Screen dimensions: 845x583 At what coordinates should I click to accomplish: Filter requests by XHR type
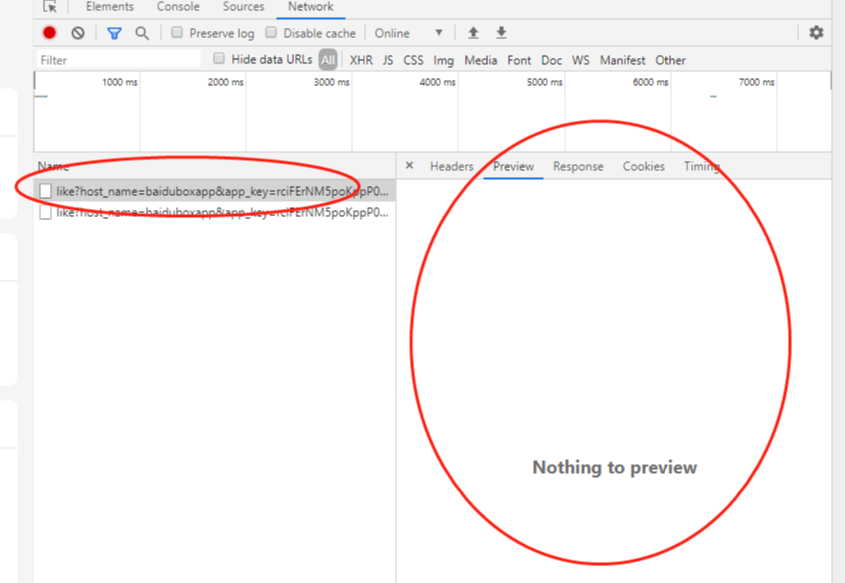pos(361,60)
